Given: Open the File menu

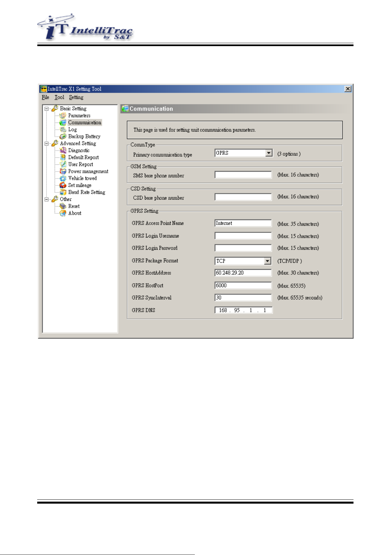Looking at the screenshot, I should pos(45,97).
